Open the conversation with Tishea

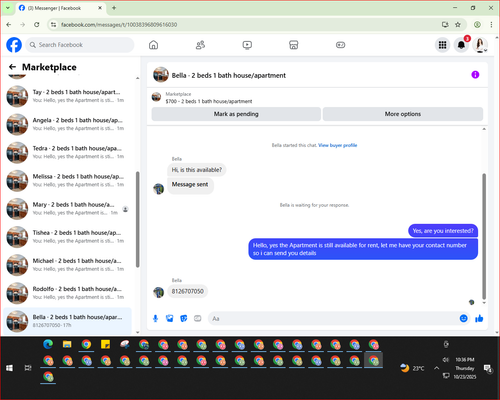click(67, 237)
